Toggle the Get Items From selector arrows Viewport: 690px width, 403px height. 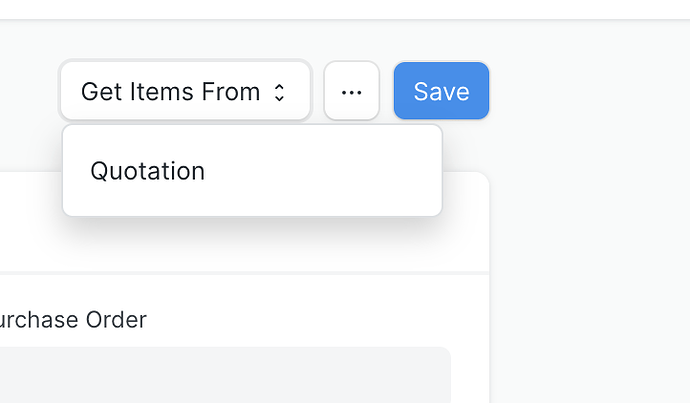coord(280,92)
